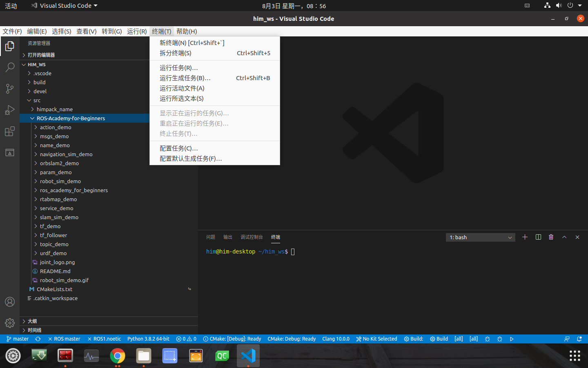The width and height of the screenshot is (588, 368).
Task: Open the 文件(F) menu
Action: click(x=12, y=31)
